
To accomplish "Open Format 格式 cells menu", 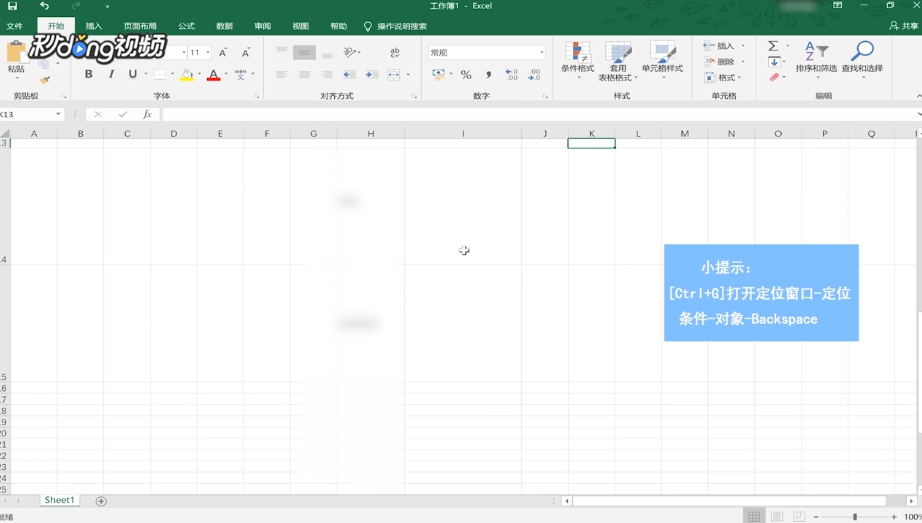I will (722, 77).
